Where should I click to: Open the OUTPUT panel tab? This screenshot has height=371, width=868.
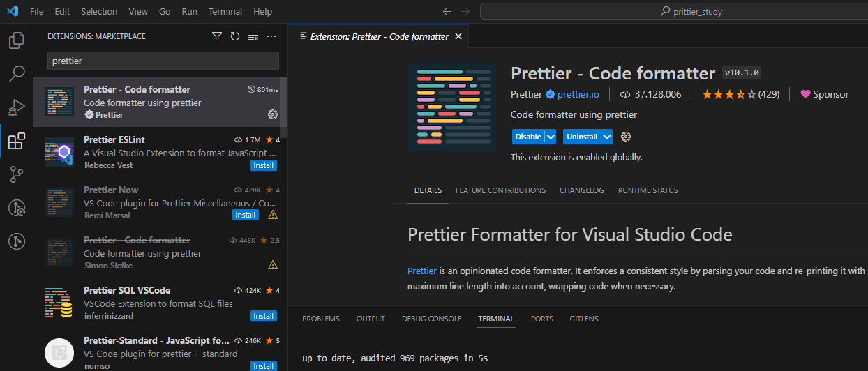[x=371, y=319]
